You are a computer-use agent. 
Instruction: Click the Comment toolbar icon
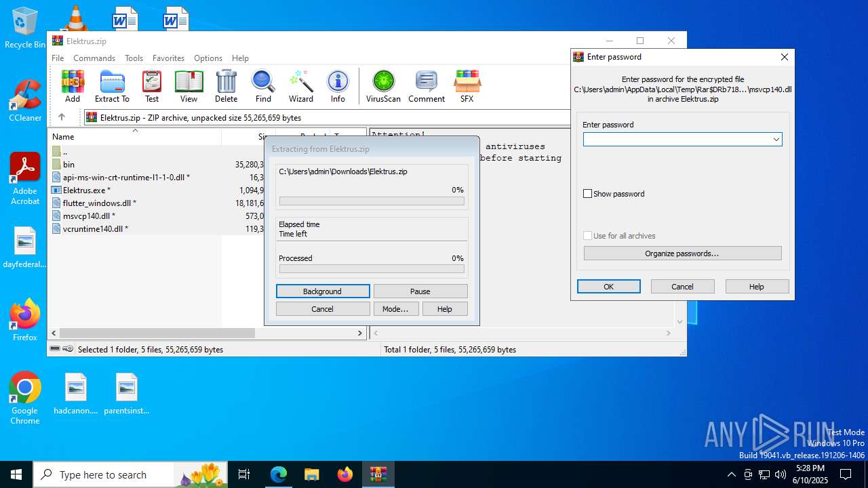[427, 86]
